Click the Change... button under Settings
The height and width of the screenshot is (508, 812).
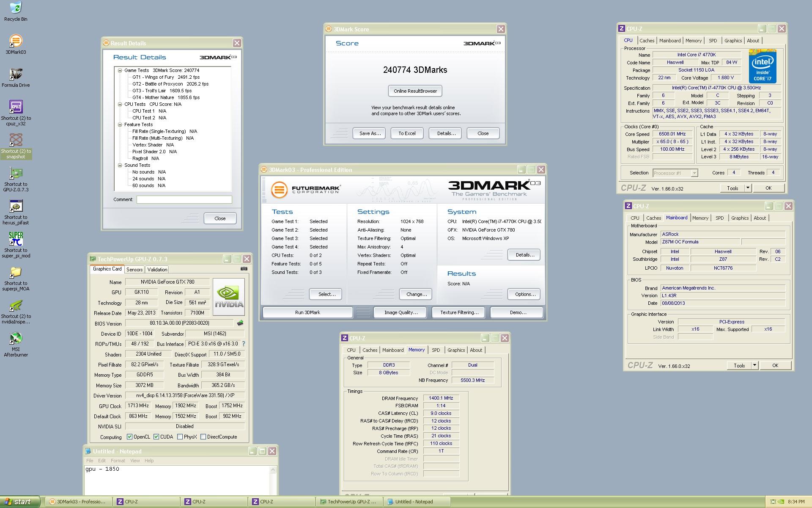[417, 294]
